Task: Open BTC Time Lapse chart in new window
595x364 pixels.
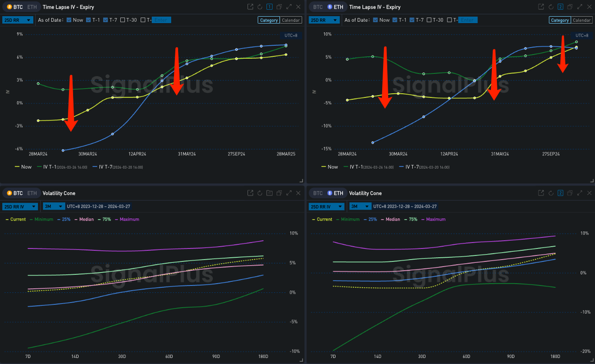Action: pos(250,7)
